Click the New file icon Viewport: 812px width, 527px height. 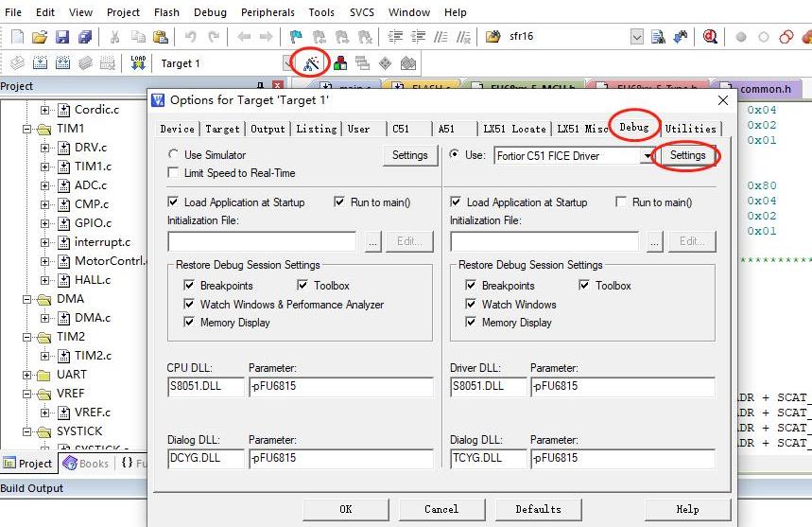17,37
